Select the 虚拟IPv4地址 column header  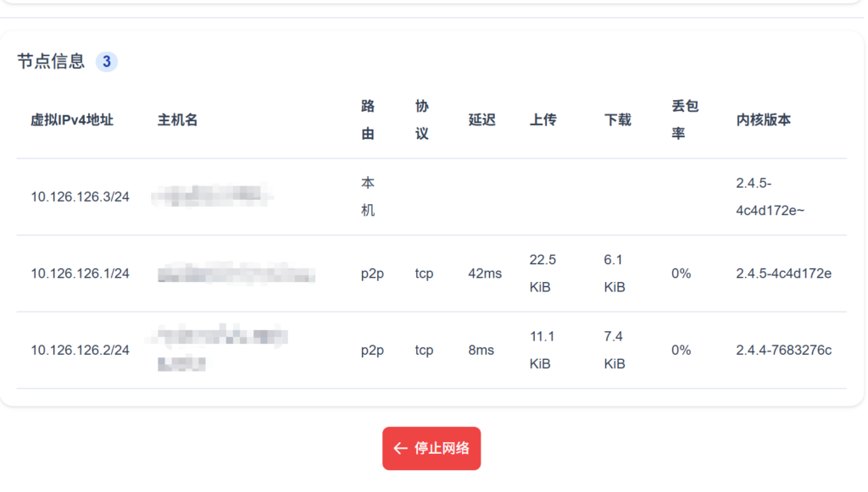72,120
